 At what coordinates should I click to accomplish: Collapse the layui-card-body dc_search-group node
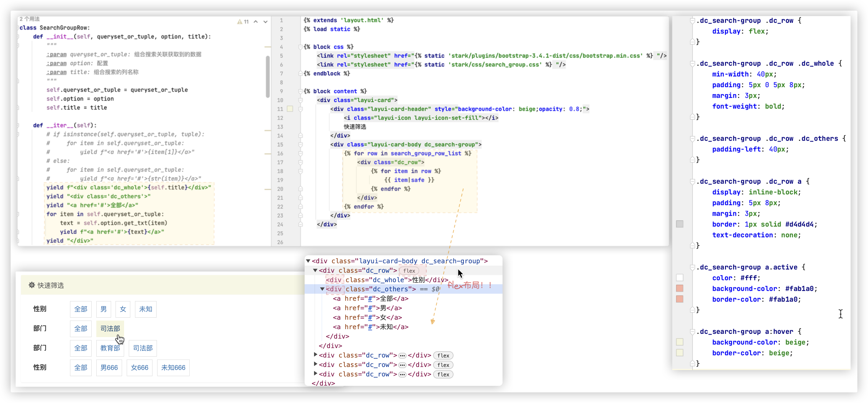click(x=308, y=261)
